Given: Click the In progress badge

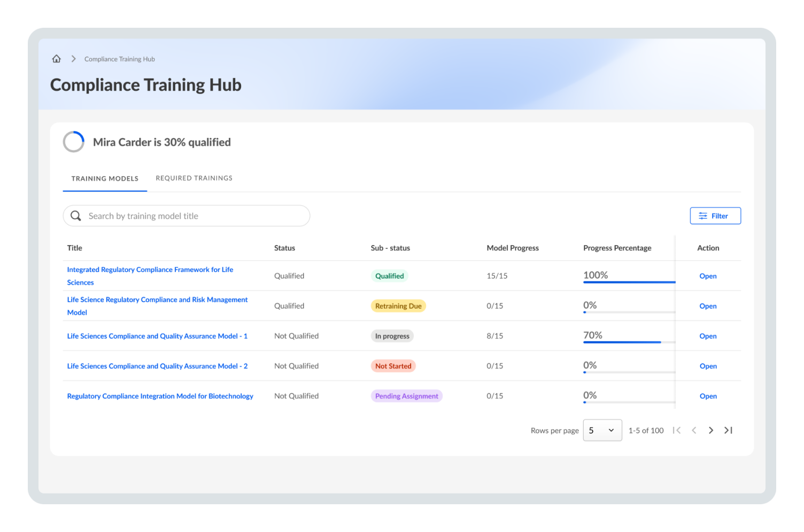Looking at the screenshot, I should (392, 336).
